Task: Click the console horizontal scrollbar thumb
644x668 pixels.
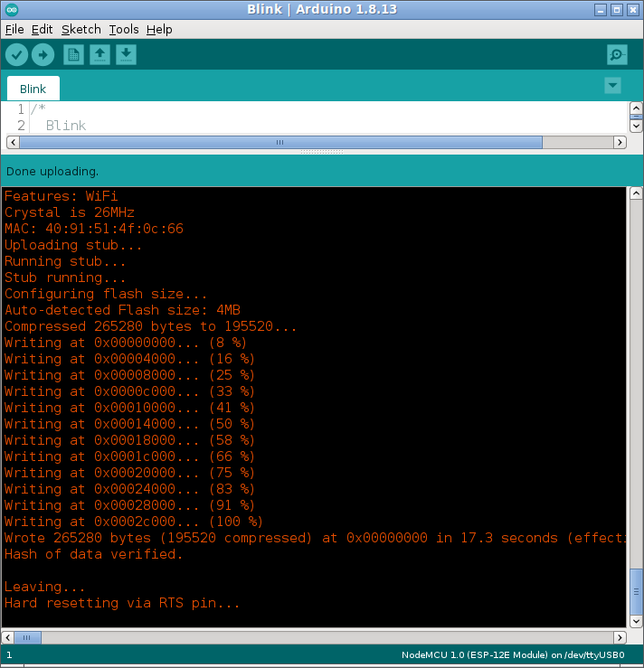Action: tap(27, 638)
